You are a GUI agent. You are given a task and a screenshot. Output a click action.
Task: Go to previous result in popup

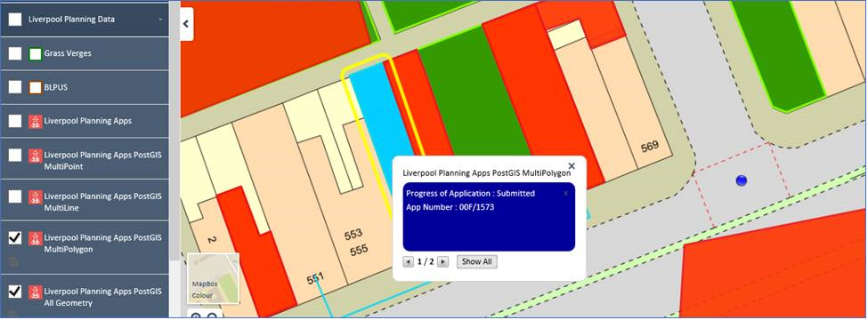pos(409,262)
